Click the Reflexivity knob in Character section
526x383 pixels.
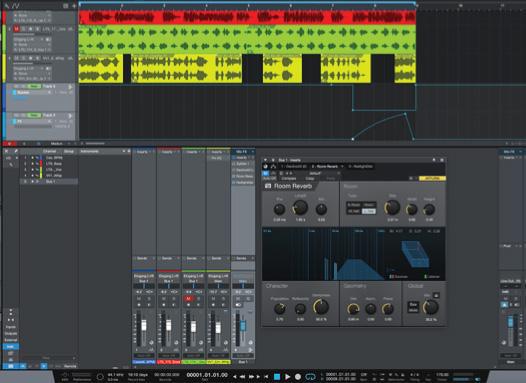point(300,309)
